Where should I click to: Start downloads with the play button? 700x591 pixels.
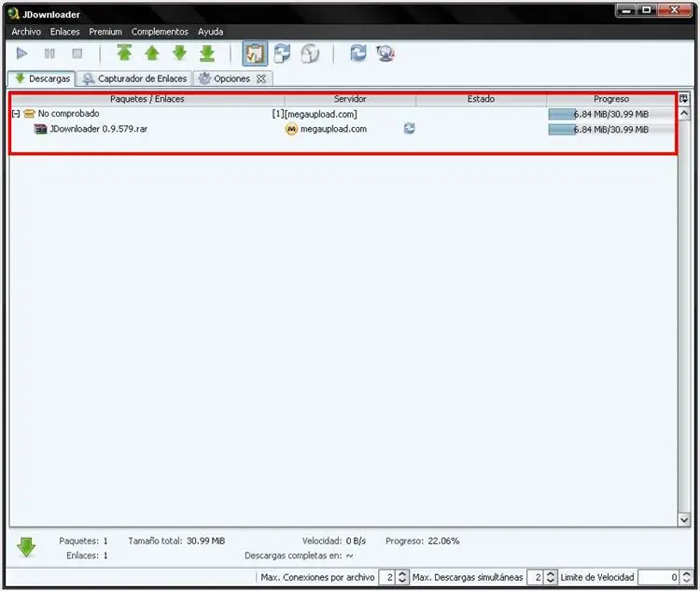21,54
